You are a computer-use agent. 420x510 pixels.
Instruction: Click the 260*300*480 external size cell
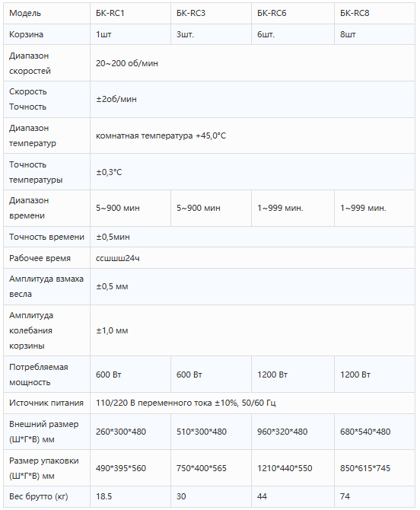point(130,432)
